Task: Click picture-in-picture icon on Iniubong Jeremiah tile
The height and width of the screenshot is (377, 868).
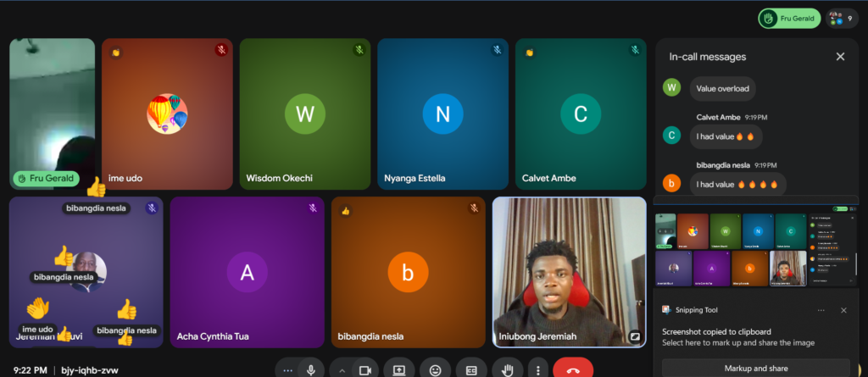Action: pos(633,336)
